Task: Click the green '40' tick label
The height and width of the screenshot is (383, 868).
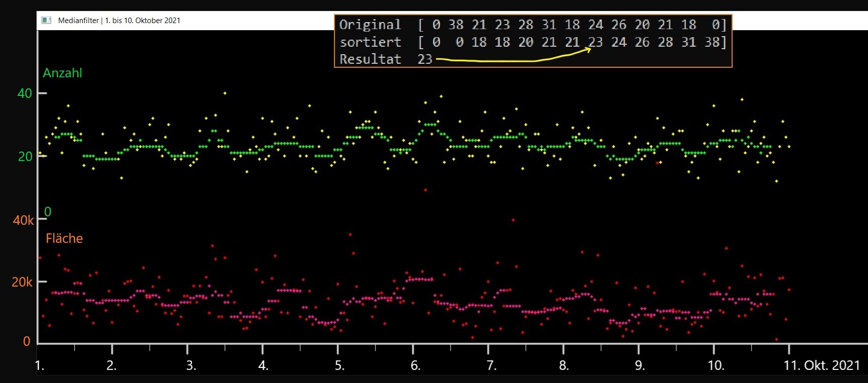Action: 25,93
